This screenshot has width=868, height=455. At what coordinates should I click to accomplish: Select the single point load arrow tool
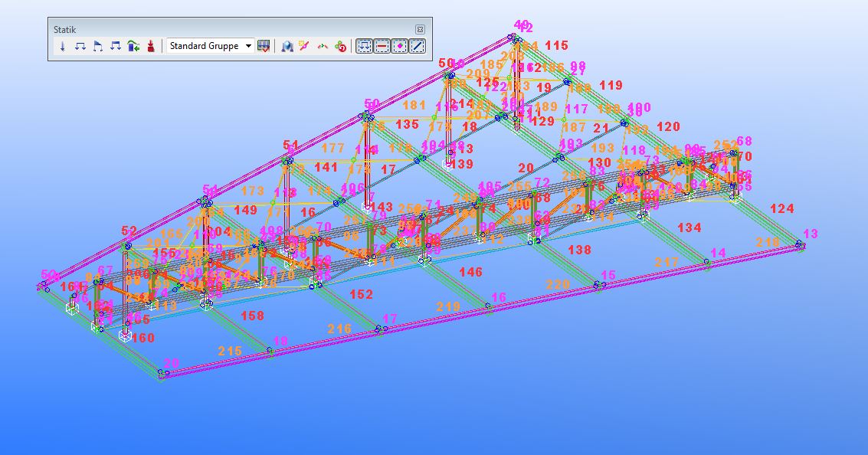tap(63, 47)
